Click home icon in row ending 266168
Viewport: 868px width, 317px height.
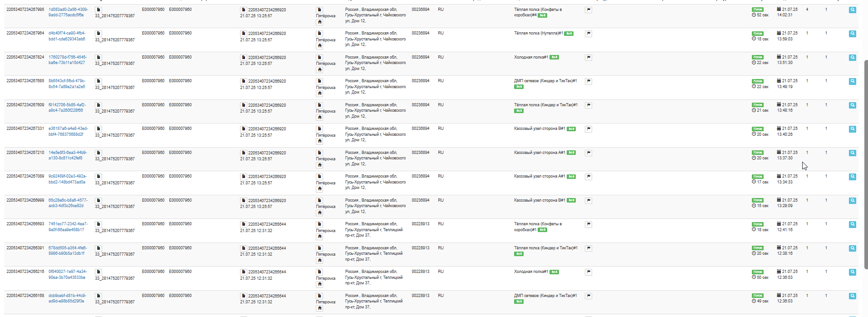pos(319,308)
